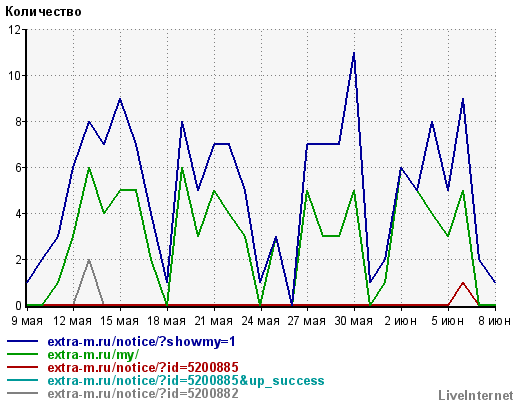Open extra-m.ru/my/ legend label

tap(93, 355)
